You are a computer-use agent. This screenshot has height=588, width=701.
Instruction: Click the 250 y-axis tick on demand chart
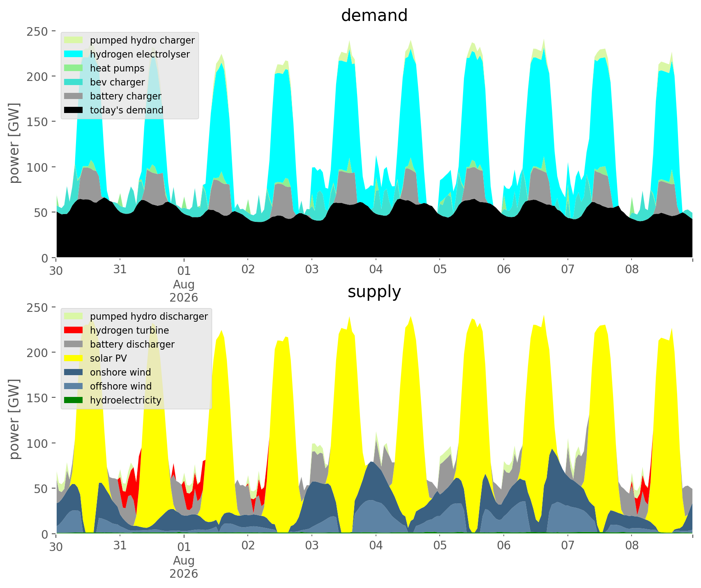38,31
